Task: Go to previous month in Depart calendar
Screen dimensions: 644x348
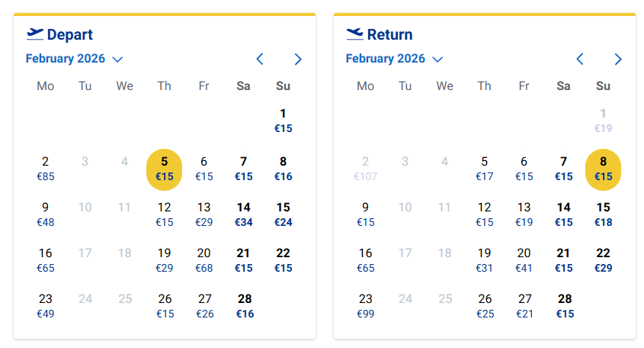Action: pos(260,59)
